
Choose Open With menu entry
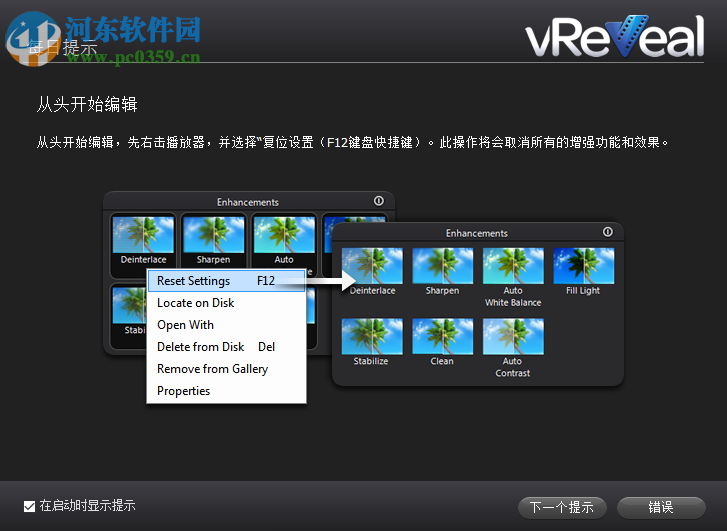(x=226, y=325)
